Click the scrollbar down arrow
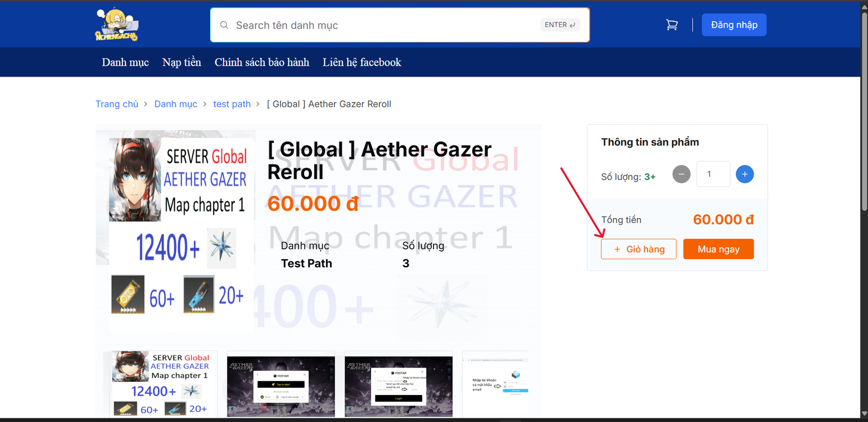The height and width of the screenshot is (422, 868). [x=864, y=414]
